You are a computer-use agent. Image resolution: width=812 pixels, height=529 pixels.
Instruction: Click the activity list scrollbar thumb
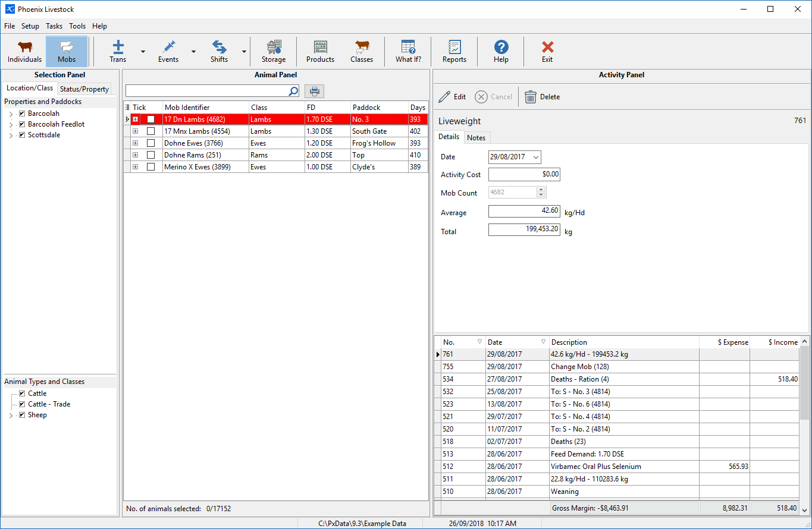pos(805,383)
